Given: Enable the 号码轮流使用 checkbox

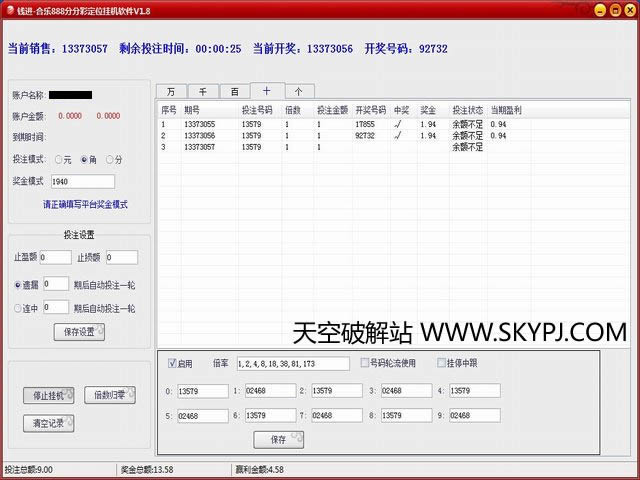Looking at the screenshot, I should [x=365, y=363].
